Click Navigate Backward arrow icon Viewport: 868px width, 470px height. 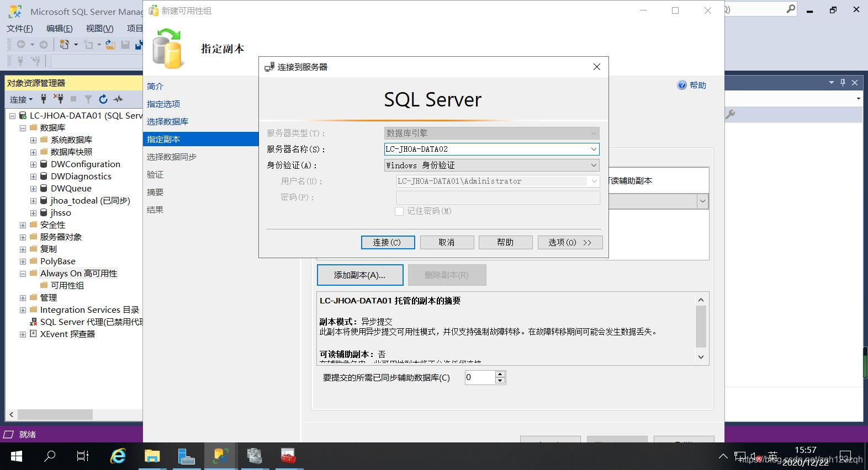point(21,44)
